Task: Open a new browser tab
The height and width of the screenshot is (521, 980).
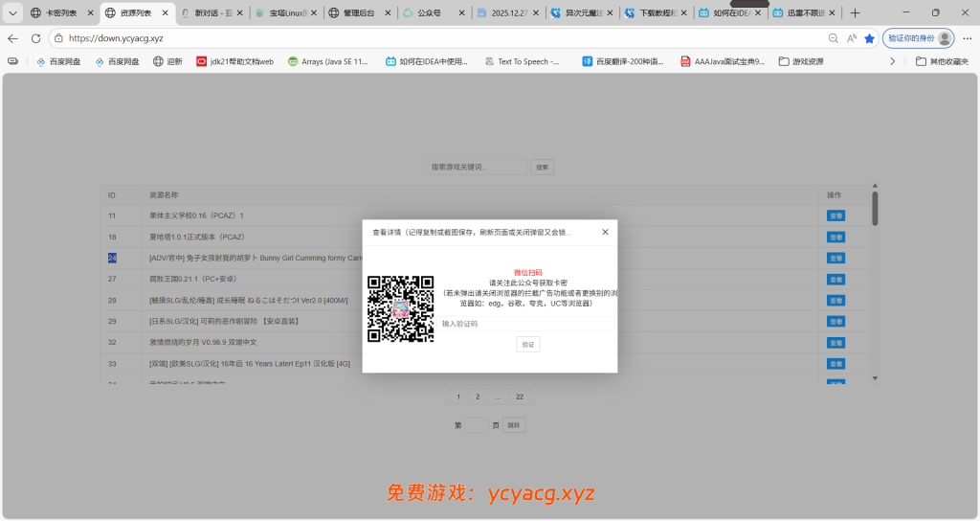Action: click(x=855, y=13)
